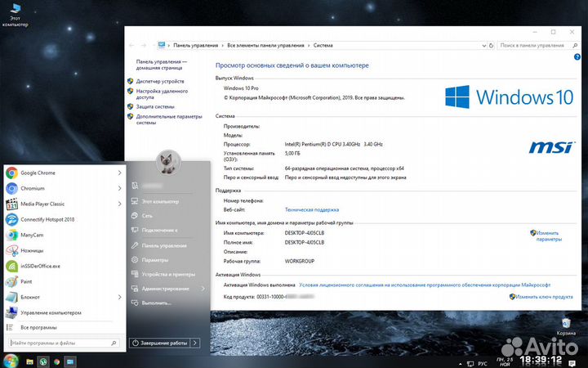Open Media Player Classic in Start menu
Screen dimensions: 588x368
tap(64, 204)
